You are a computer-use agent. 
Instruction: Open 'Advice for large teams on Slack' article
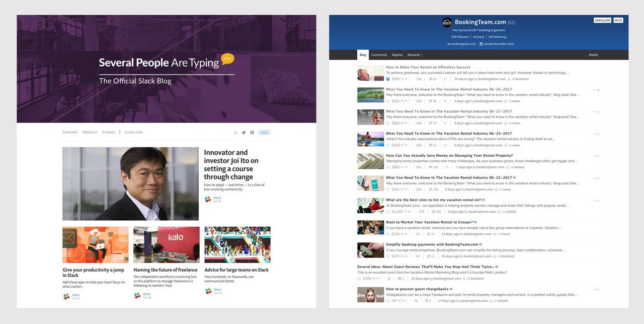236,270
